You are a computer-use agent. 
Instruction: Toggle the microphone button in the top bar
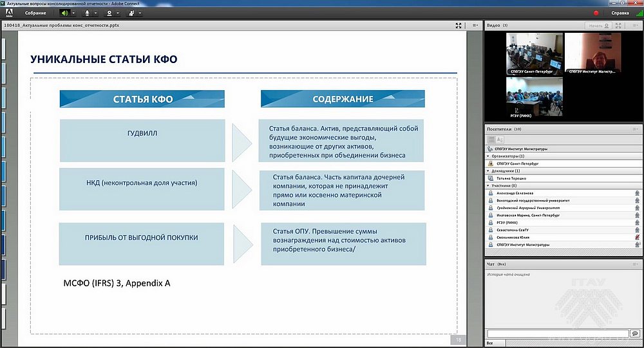click(87, 13)
